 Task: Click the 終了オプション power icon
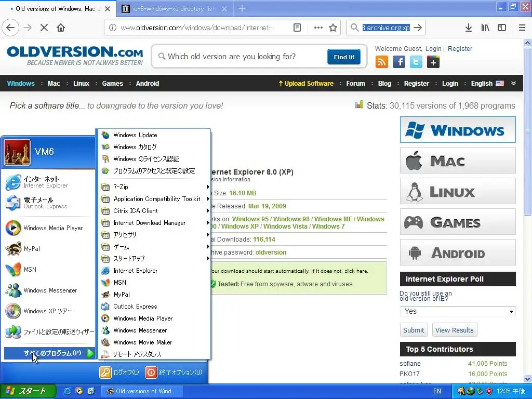151,372
